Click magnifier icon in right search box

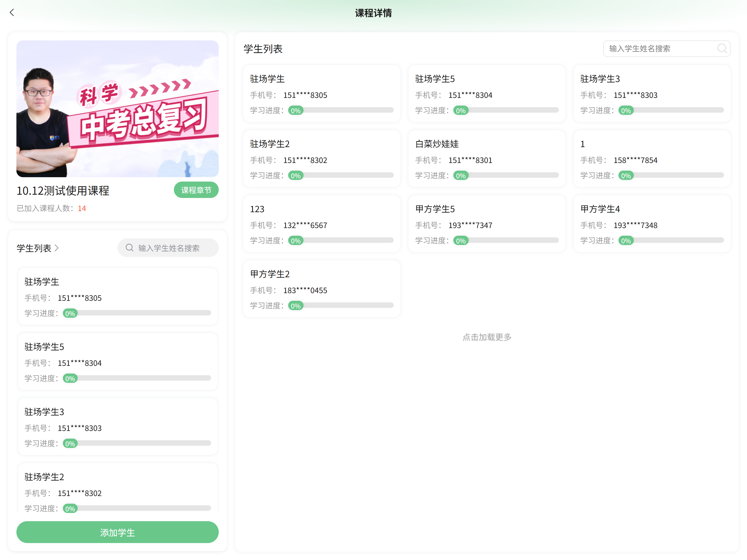pyautogui.click(x=722, y=49)
